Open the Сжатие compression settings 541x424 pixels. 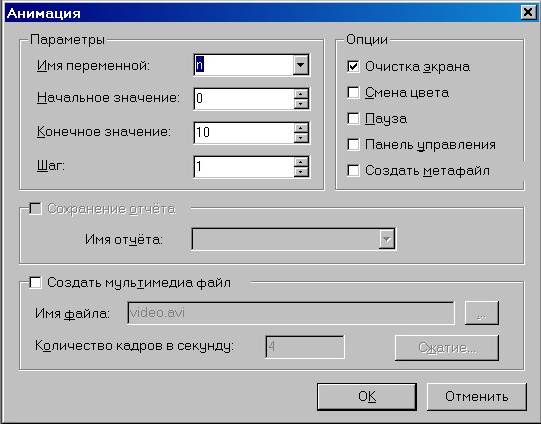tap(447, 348)
